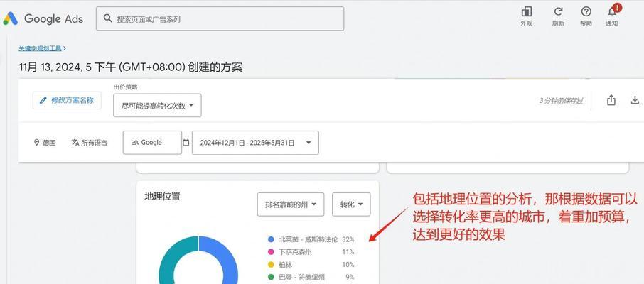Click the 德国 location setting
644x284 pixels.
pyautogui.click(x=45, y=143)
